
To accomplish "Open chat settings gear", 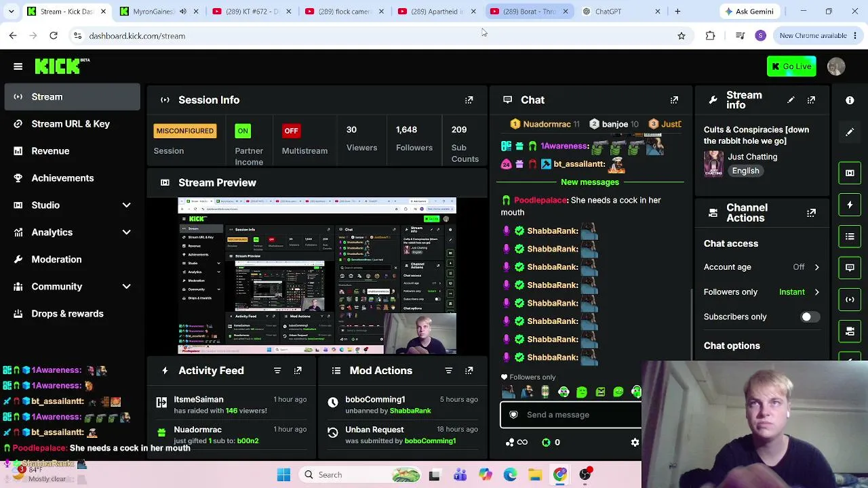I will [x=635, y=443].
